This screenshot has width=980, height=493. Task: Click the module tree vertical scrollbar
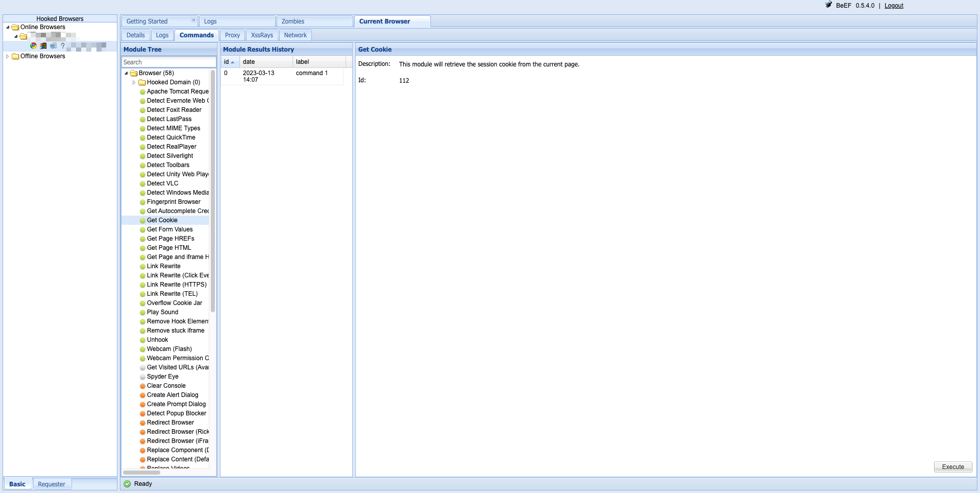tap(213, 191)
